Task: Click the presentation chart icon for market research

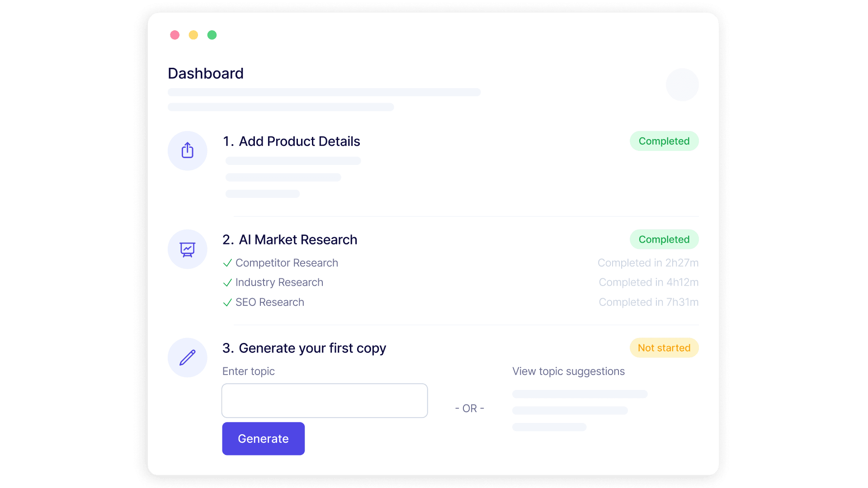Action: point(187,249)
